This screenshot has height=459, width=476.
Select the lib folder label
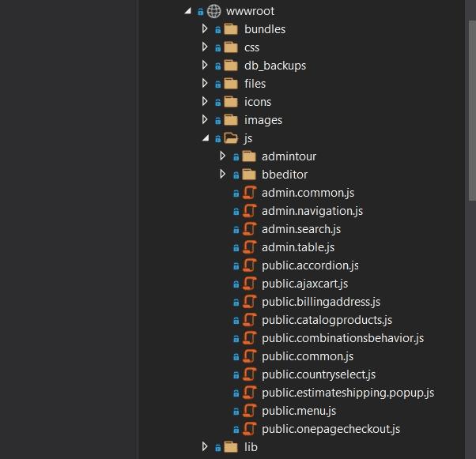(251, 447)
